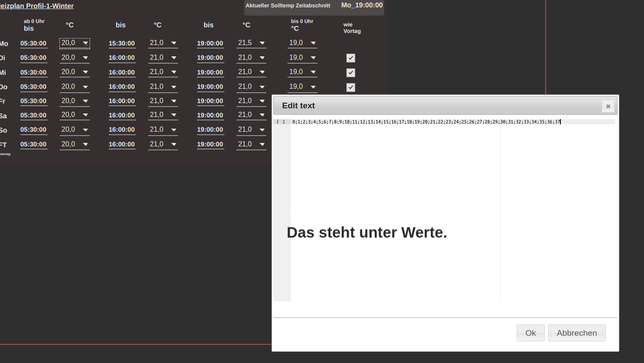Click the bis 0 Uhr °C column header
Image resolution: width=644 pixels, height=363 pixels.
point(302,25)
